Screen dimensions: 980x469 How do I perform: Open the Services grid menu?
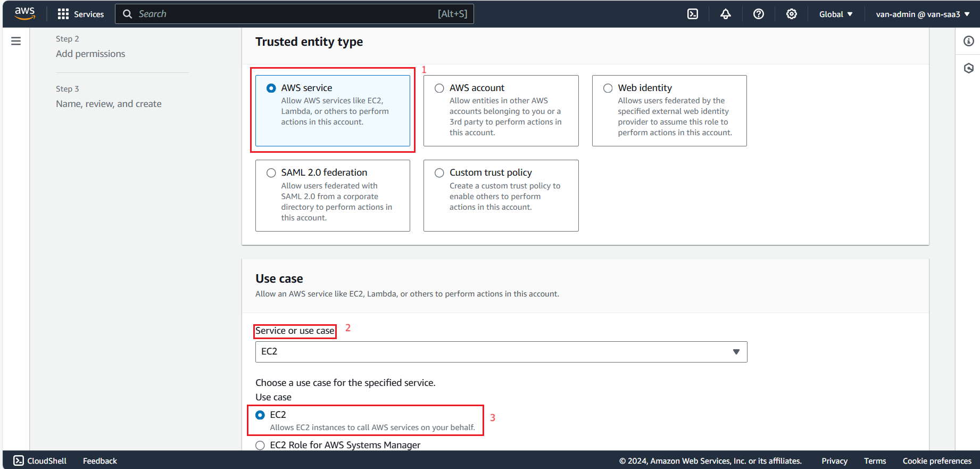[x=63, y=14]
